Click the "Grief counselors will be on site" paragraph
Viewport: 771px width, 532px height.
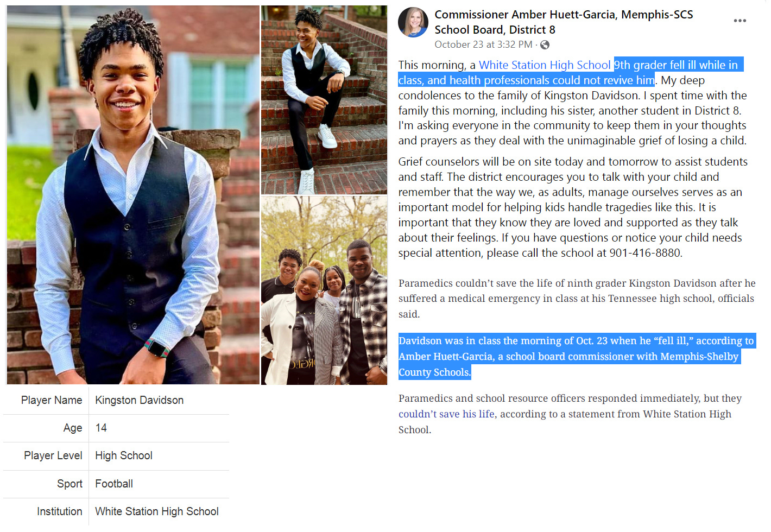(x=573, y=207)
